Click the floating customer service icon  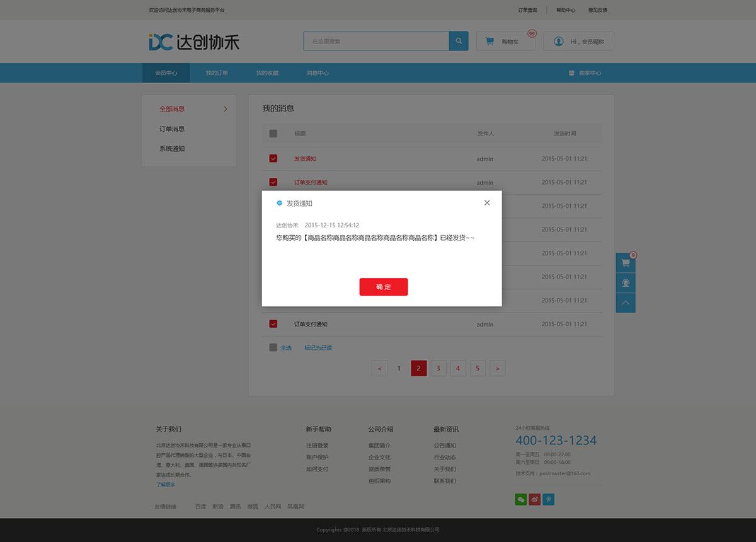pyautogui.click(x=625, y=282)
